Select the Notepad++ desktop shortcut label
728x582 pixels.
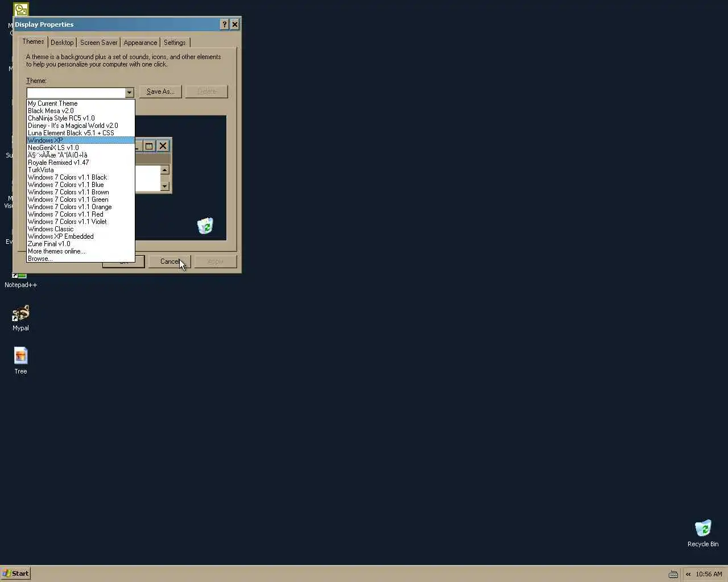(x=20, y=285)
